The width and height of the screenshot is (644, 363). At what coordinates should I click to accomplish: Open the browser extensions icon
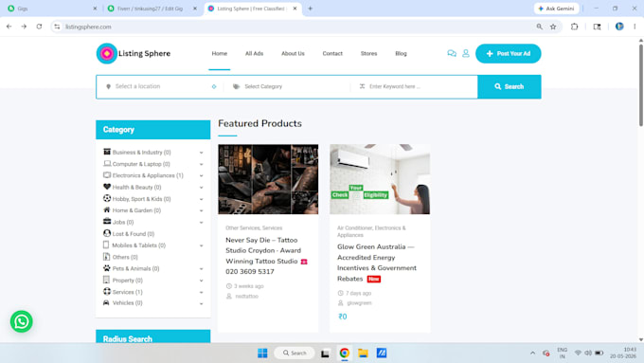click(x=574, y=27)
